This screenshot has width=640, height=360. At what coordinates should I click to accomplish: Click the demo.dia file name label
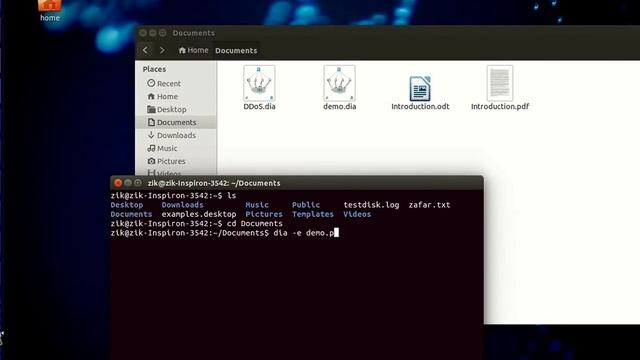(x=339, y=107)
